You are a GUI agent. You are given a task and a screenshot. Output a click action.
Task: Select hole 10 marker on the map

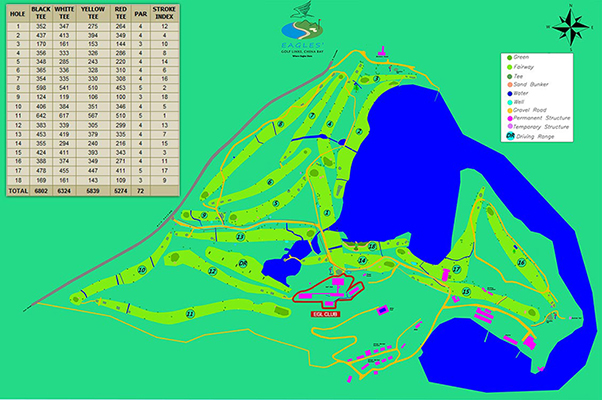tap(142, 270)
